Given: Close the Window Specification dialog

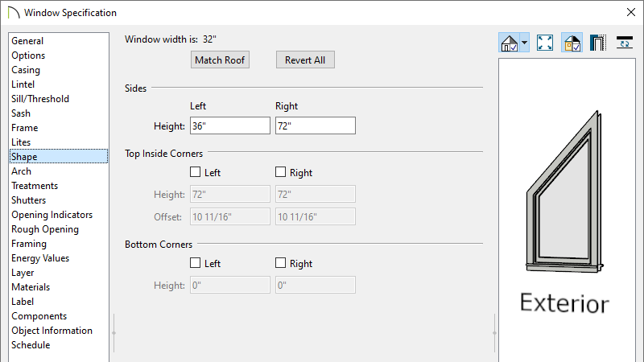Looking at the screenshot, I should [x=631, y=12].
